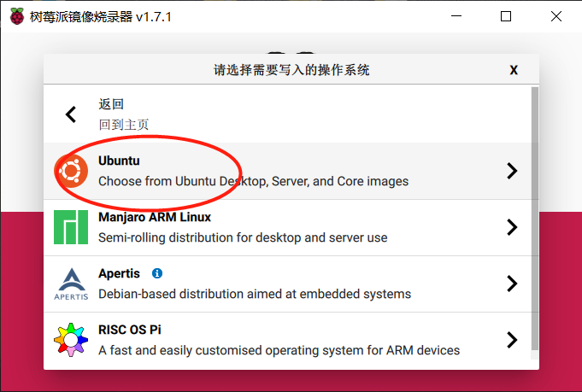The width and height of the screenshot is (582, 392).
Task: Expand the Ubuntu images chevron
Action: point(512,171)
